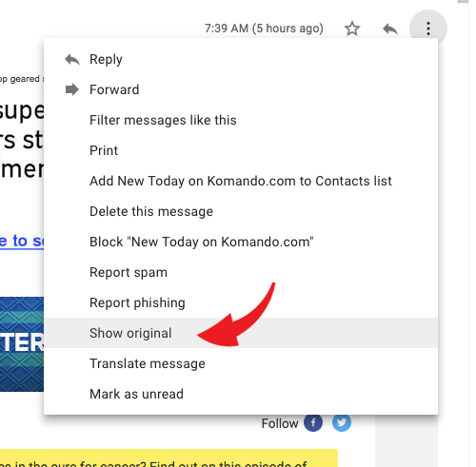Click the reply arrow icon in menu
The width and height of the screenshot is (476, 467).
72,59
